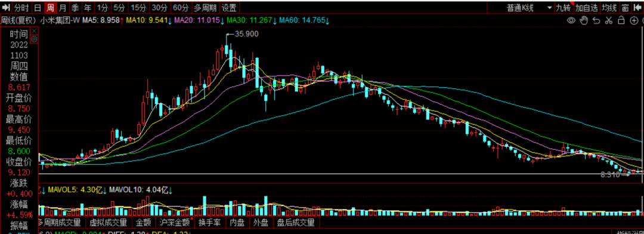
Task: Switch to the 月 monthly period tab
Action: pyautogui.click(x=63, y=7)
